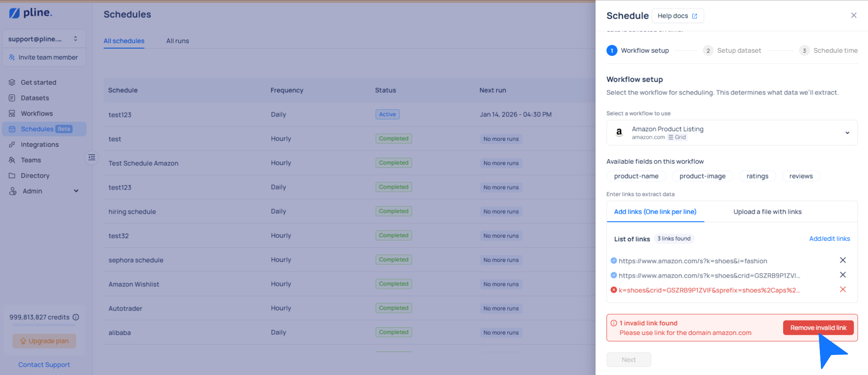Remove the second Amazon link with X
Screen dimensions: 868x375
pyautogui.click(x=843, y=275)
